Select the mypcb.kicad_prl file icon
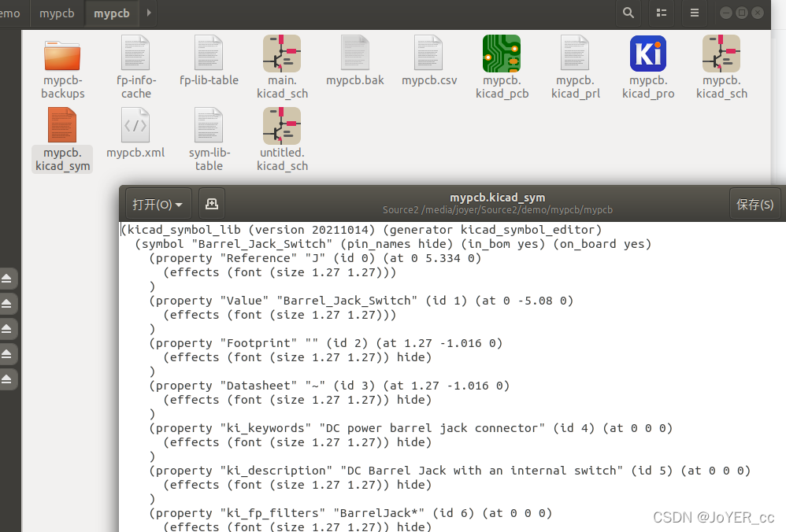The width and height of the screenshot is (786, 532). point(575,53)
